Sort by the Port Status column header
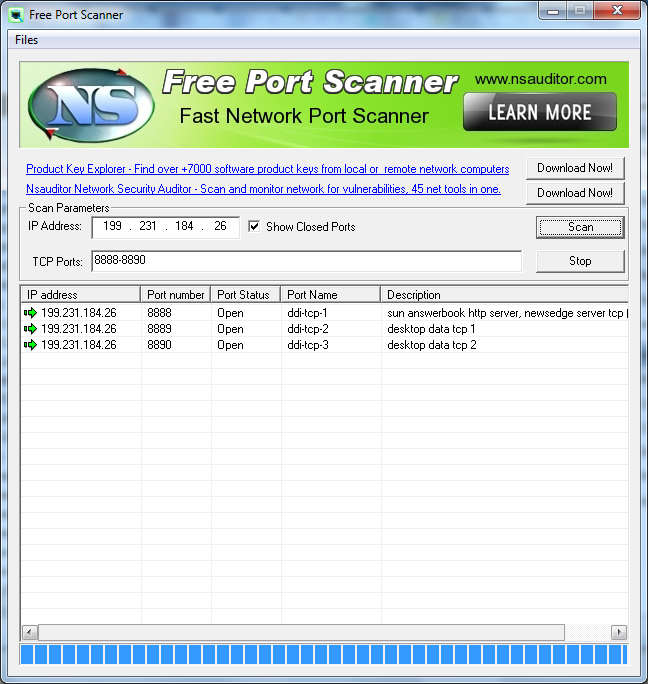648x684 pixels. [246, 294]
